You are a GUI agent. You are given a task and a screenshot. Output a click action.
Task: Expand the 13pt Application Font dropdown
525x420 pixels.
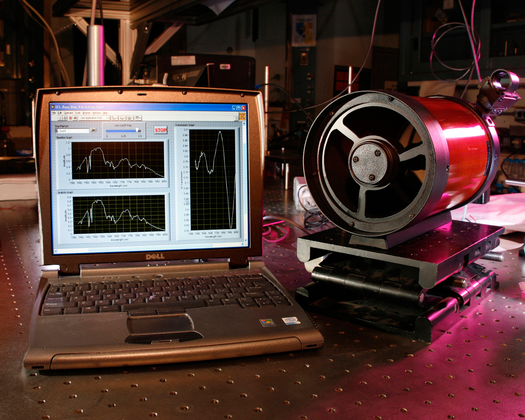click(x=94, y=118)
